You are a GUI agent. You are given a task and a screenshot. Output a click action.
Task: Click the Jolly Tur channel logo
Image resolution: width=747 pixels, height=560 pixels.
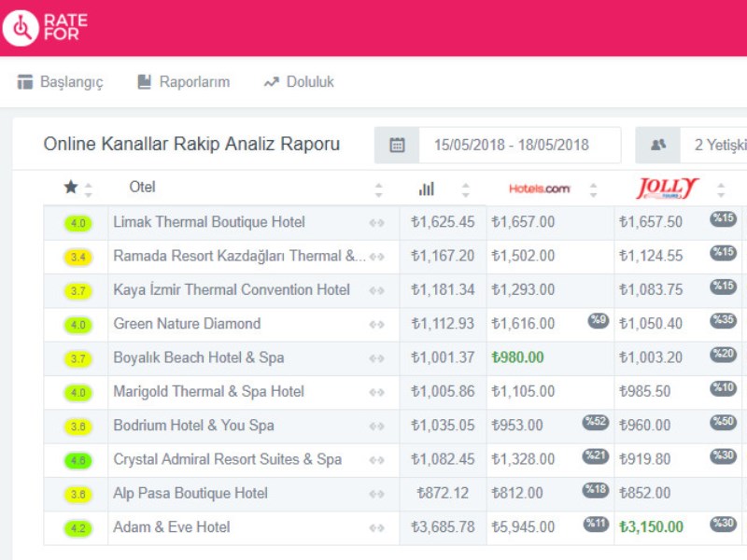tap(667, 189)
